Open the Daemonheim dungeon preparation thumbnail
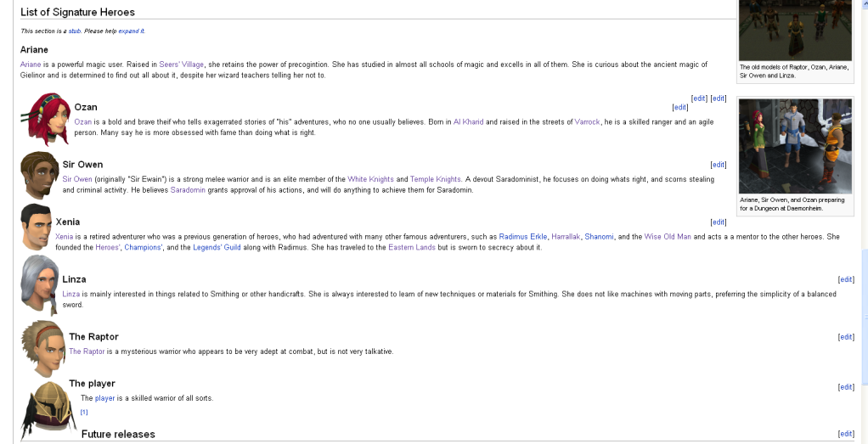 click(x=794, y=145)
